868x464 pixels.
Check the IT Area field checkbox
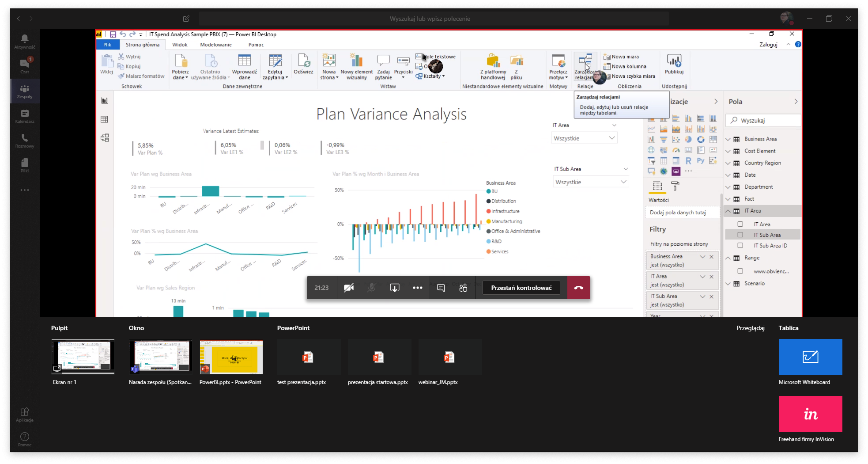click(x=740, y=224)
